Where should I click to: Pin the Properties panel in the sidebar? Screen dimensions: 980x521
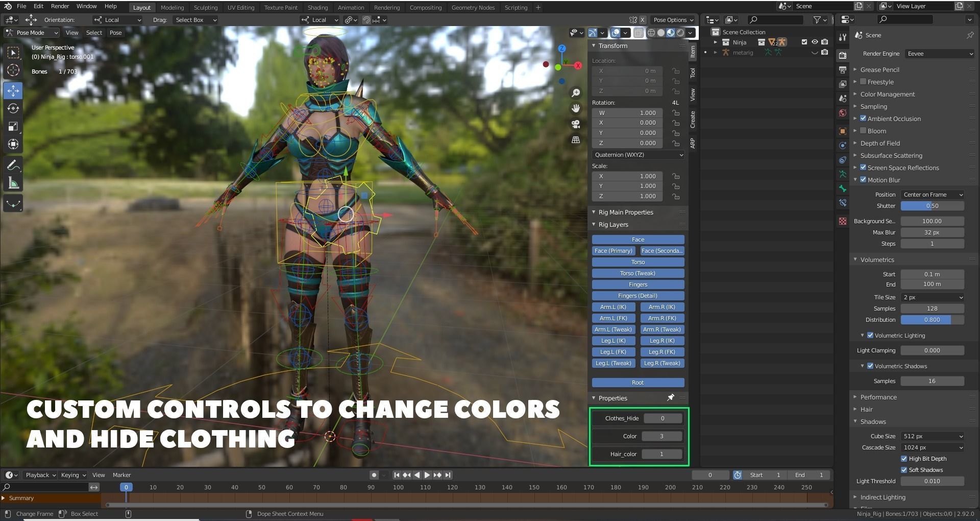pos(671,398)
